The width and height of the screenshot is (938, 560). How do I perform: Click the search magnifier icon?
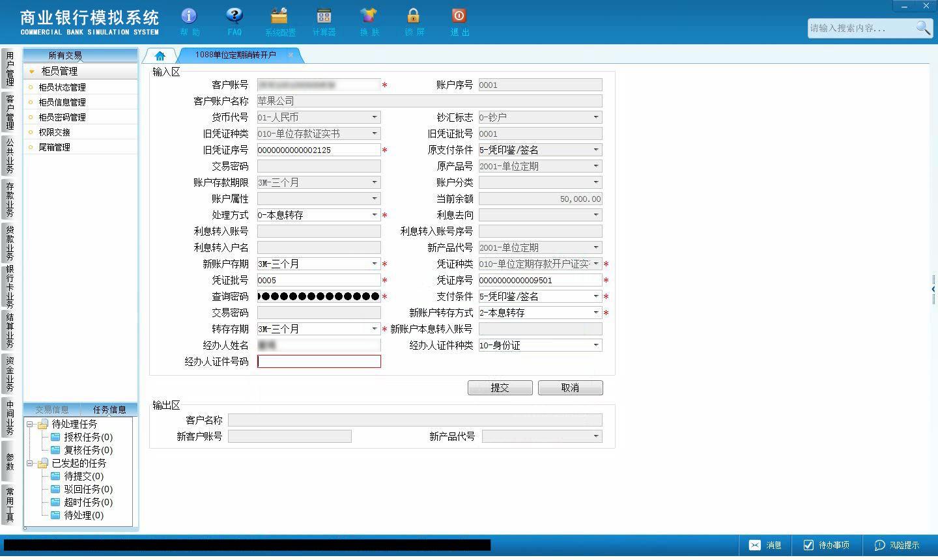click(x=923, y=27)
